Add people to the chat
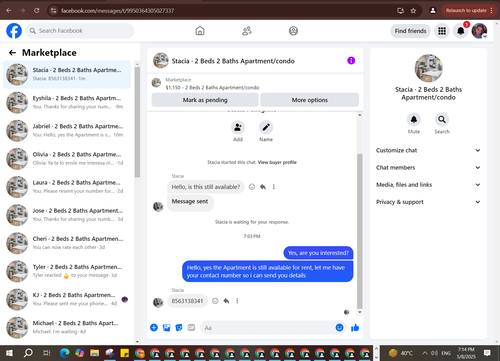500x361 pixels. (x=238, y=127)
